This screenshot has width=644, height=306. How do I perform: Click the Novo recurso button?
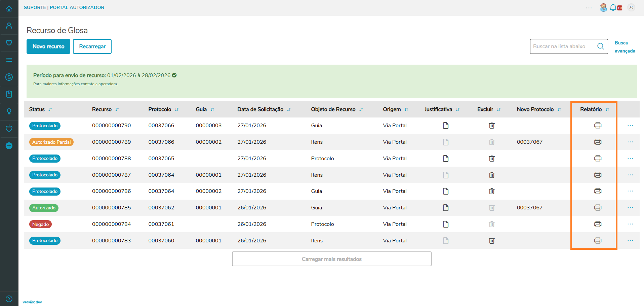pyautogui.click(x=48, y=46)
